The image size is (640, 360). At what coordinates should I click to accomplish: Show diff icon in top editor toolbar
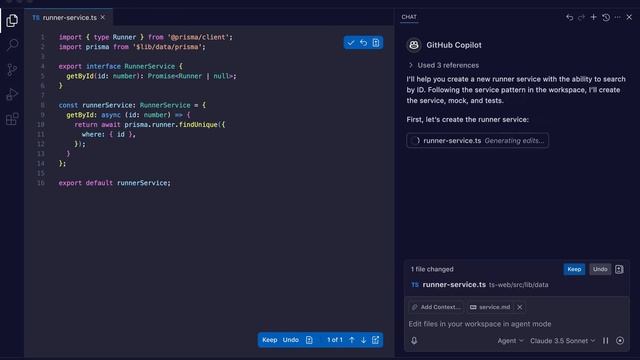(376, 43)
